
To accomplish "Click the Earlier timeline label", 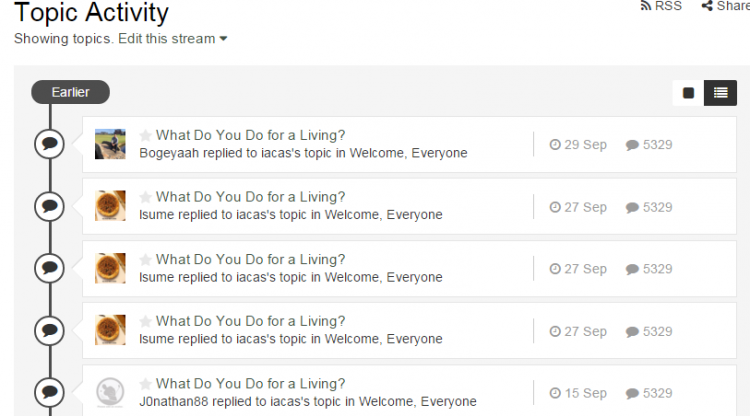I will click(x=70, y=92).
